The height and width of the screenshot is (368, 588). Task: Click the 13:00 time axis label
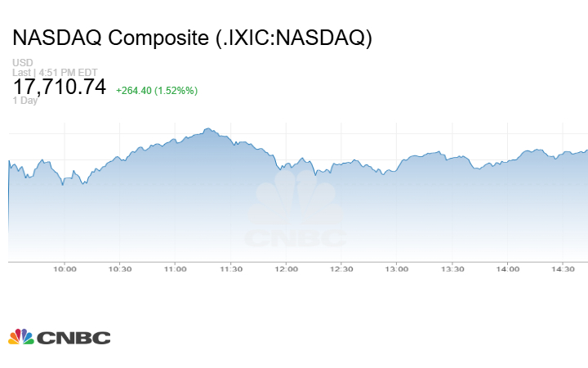(x=397, y=269)
